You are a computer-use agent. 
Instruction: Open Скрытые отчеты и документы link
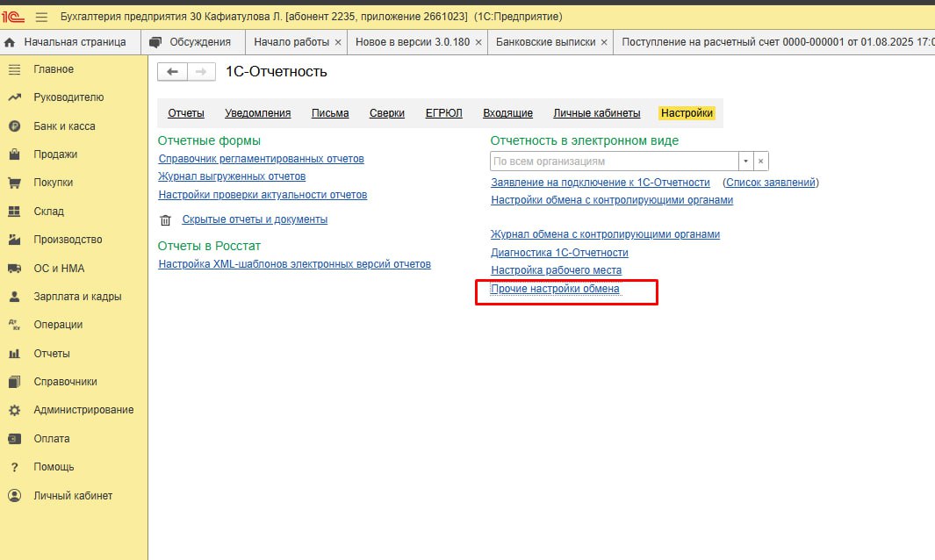click(x=255, y=219)
